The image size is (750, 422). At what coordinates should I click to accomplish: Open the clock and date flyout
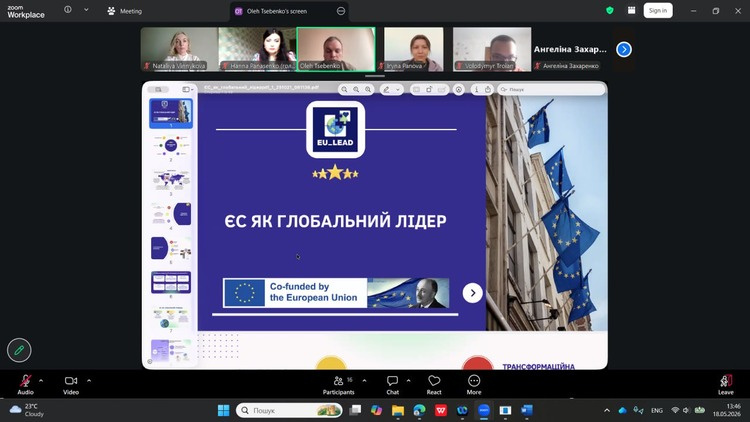pyautogui.click(x=727, y=410)
